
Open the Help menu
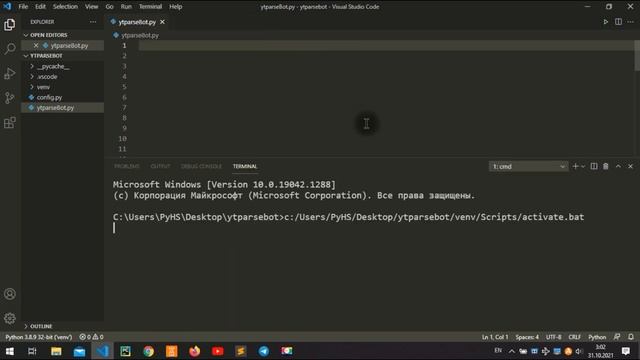coord(176,7)
